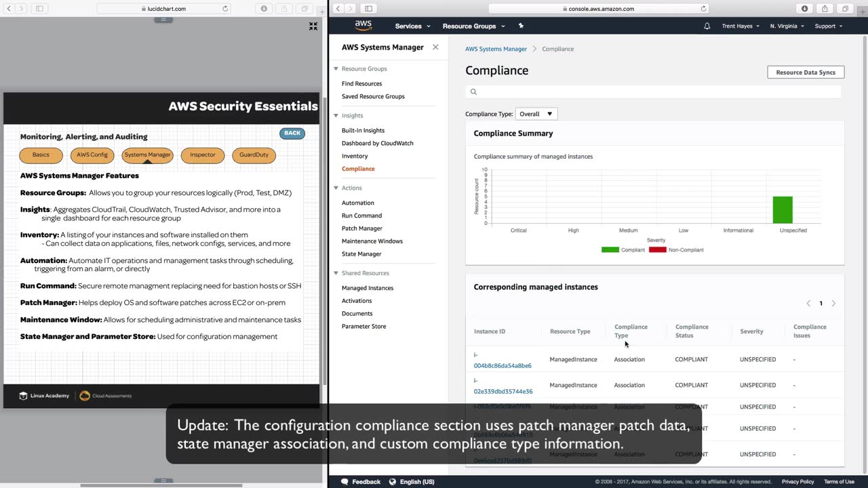Open Saved Resource Groups in the sidebar
The height and width of the screenshot is (488, 868).
373,96
